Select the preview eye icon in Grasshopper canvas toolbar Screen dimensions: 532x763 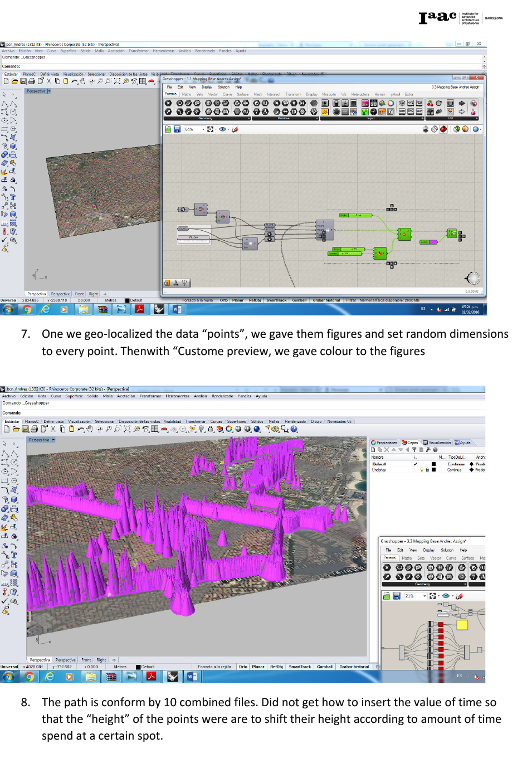(x=223, y=129)
